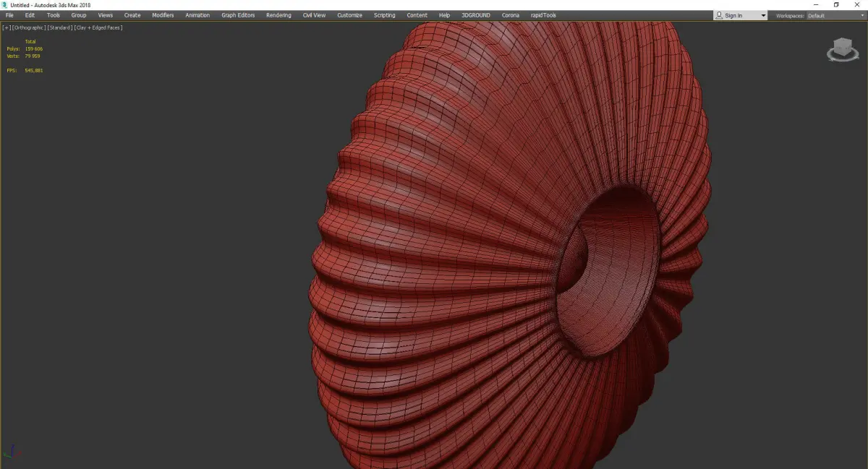Click the 3ds Max application icon in title bar
Image resolution: width=868 pixels, height=469 pixels.
pyautogui.click(x=4, y=5)
